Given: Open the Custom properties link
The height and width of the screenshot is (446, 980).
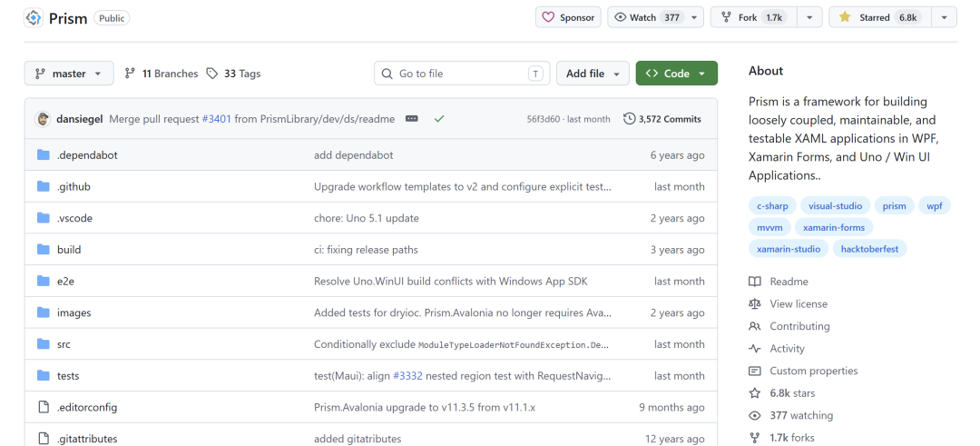Looking at the screenshot, I should coord(803,371).
